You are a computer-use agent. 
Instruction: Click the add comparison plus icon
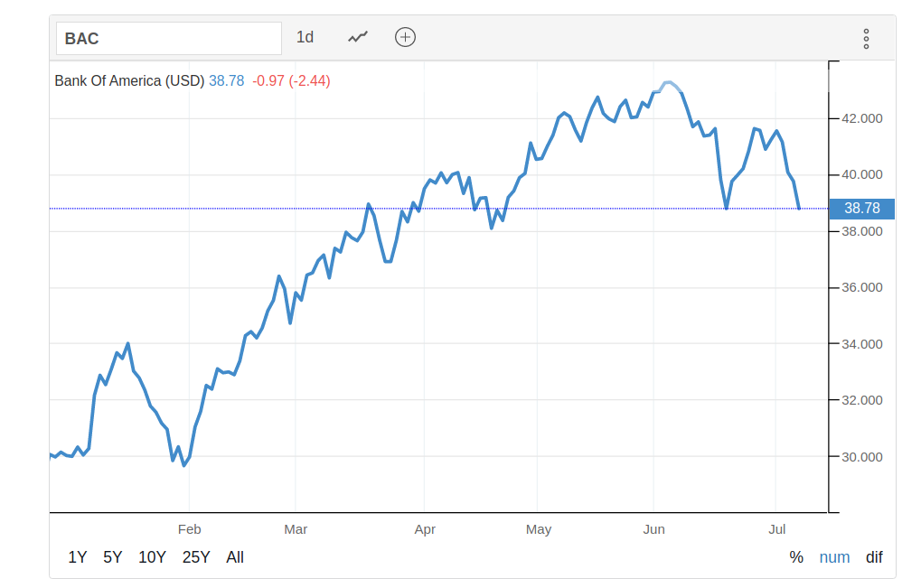[405, 37]
